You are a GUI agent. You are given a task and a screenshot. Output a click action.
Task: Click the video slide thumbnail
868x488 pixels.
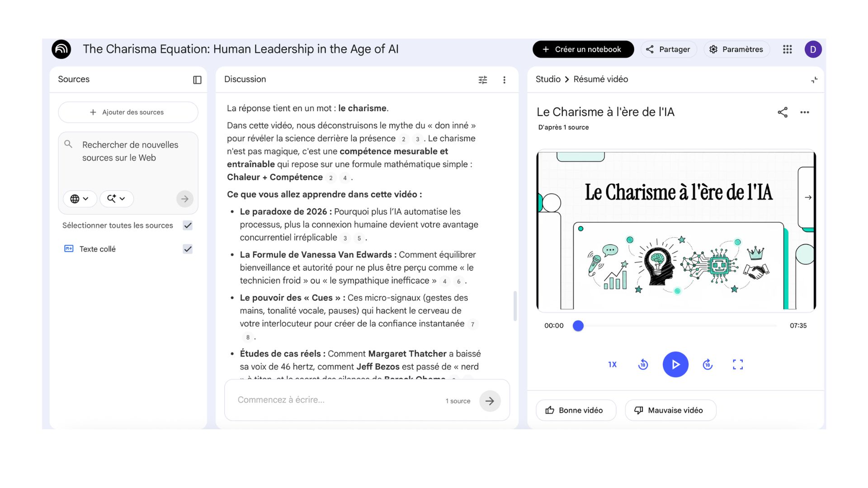[x=676, y=230]
